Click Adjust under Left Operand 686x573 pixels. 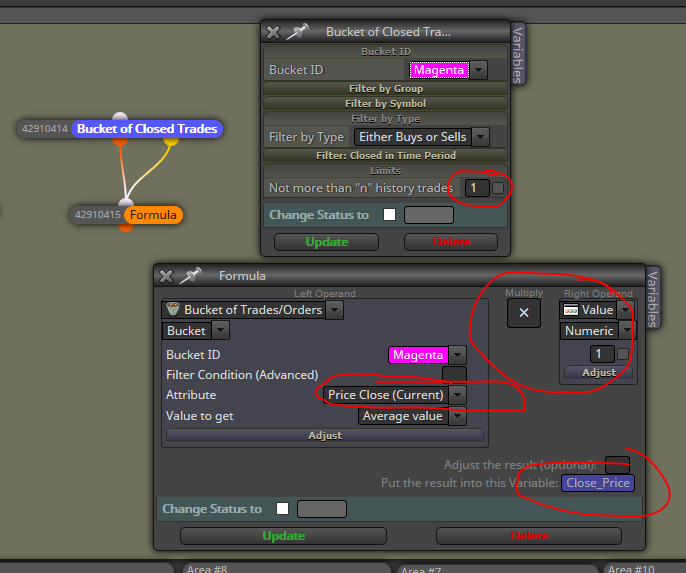click(325, 436)
